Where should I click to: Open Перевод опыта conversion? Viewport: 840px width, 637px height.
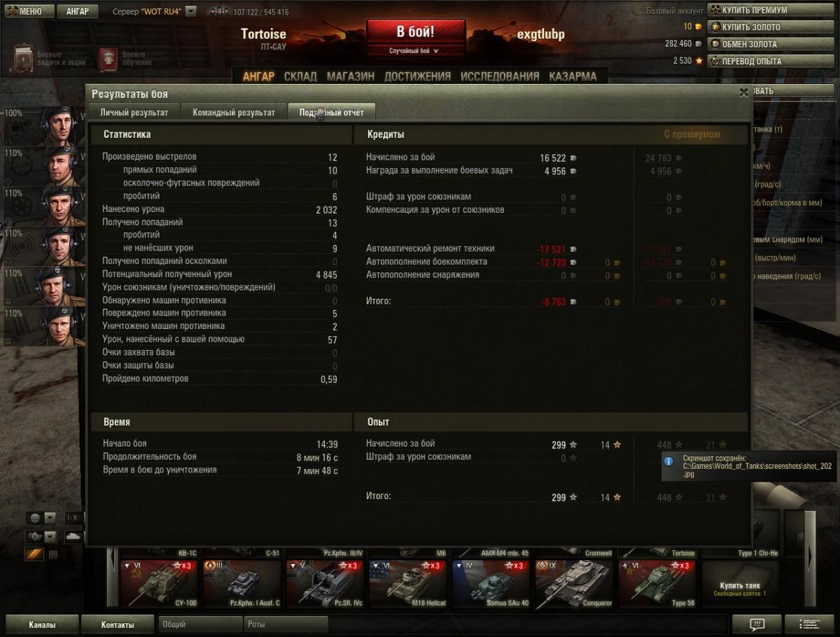coord(772,61)
